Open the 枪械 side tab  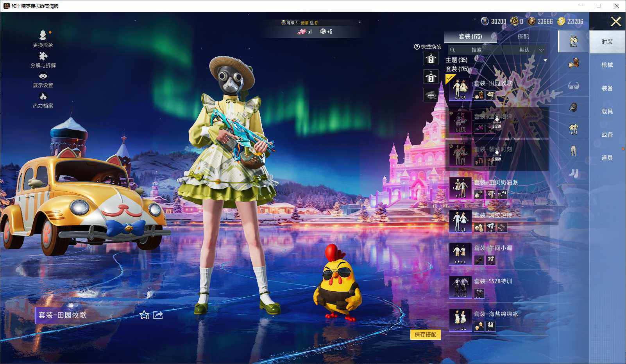point(607,65)
